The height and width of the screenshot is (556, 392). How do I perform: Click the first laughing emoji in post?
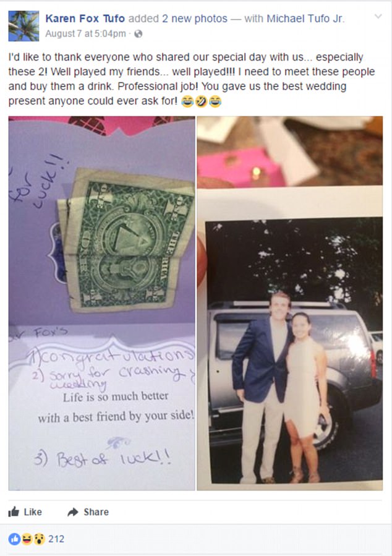click(x=187, y=102)
